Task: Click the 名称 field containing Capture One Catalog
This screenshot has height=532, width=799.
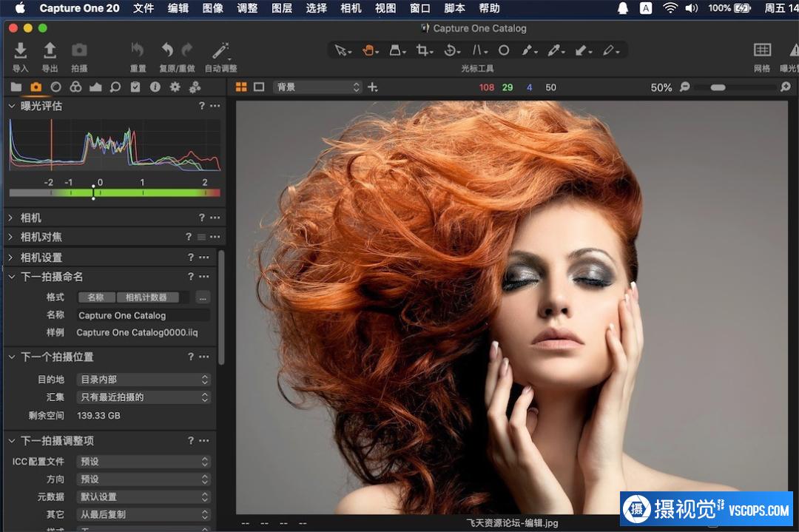Action: [144, 315]
